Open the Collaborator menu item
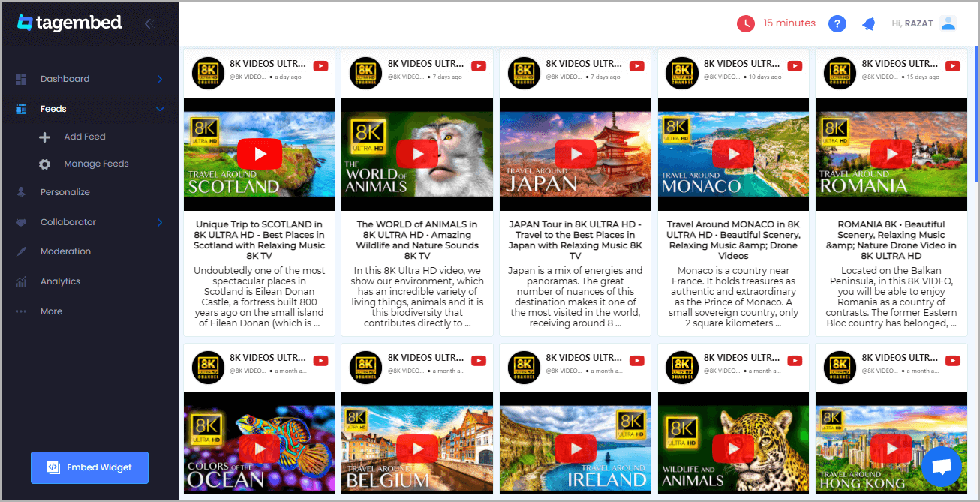 68,222
